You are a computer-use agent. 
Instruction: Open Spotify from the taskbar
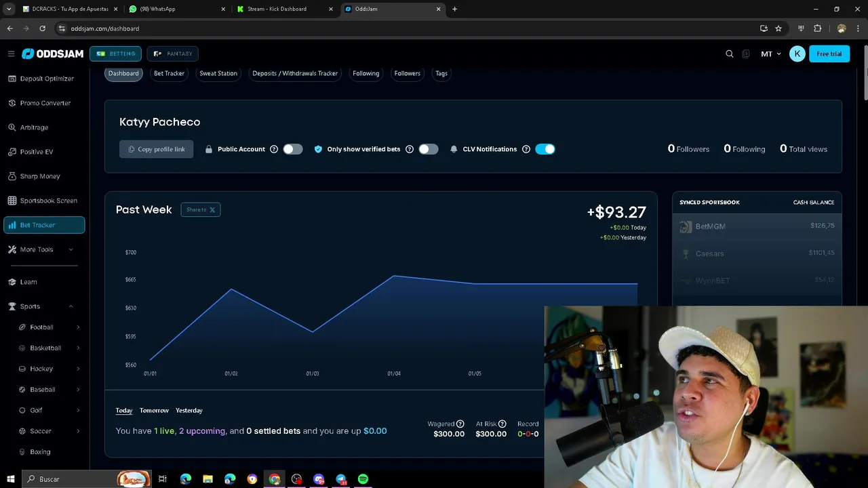pyautogui.click(x=363, y=479)
